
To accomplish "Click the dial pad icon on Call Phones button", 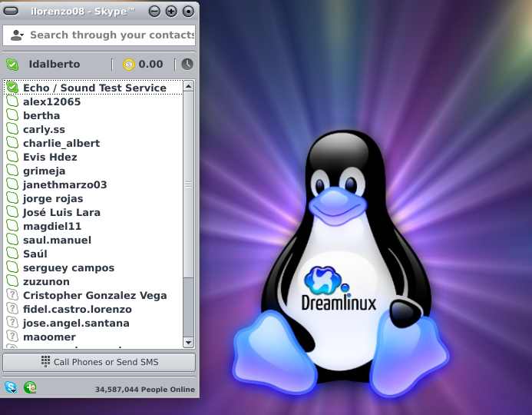I will tap(45, 362).
